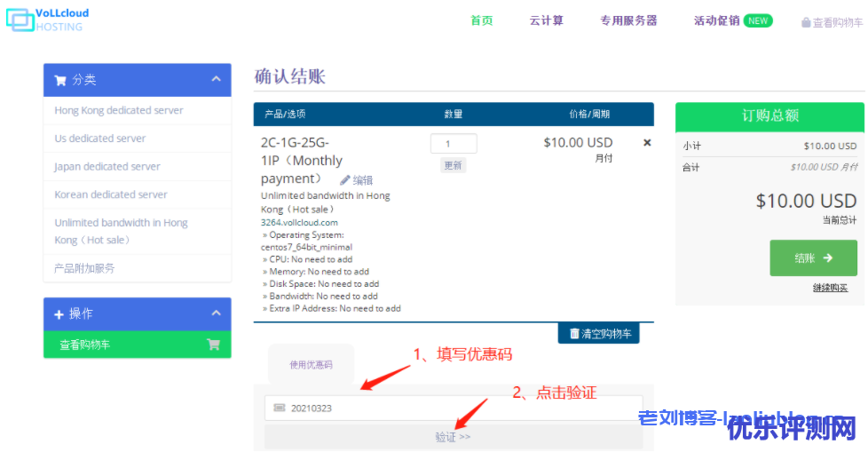Click the 产品/选项 column header
868x452 pixels.
click(x=285, y=114)
